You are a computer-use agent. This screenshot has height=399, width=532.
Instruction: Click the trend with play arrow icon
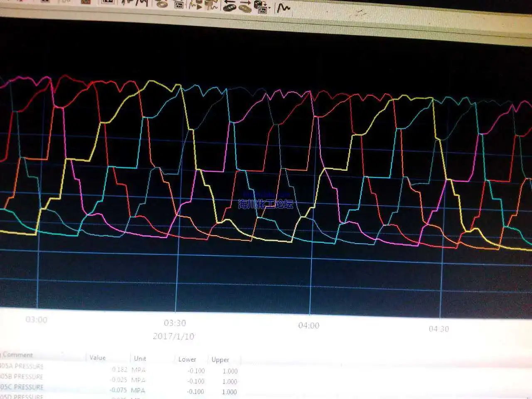click(195, 5)
